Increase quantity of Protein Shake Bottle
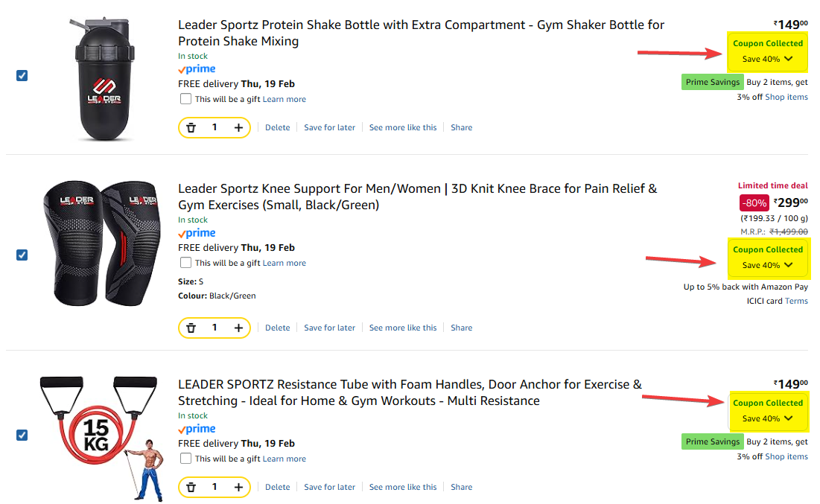820x504 pixels. coord(238,128)
